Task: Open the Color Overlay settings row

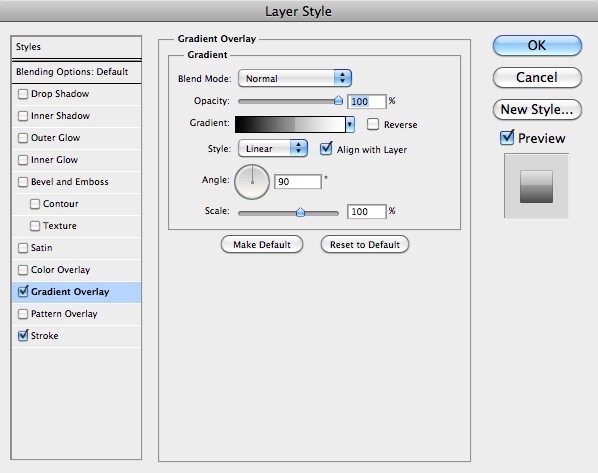Action: tap(76, 270)
